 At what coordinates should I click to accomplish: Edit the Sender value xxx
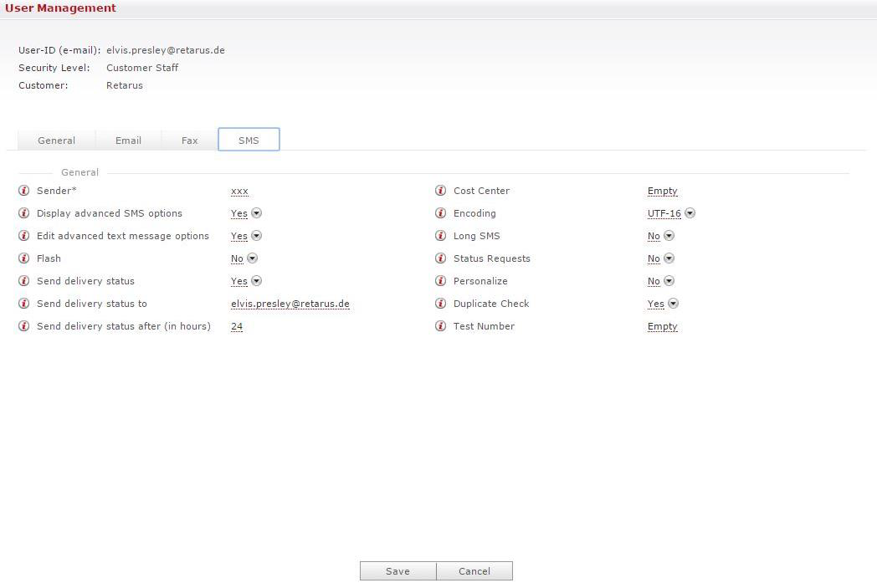tap(239, 192)
